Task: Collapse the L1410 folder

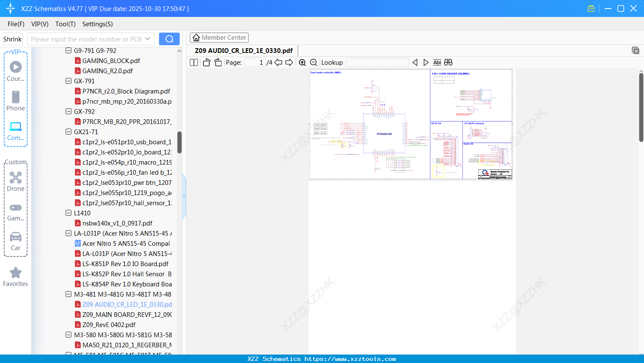Action: [69, 213]
